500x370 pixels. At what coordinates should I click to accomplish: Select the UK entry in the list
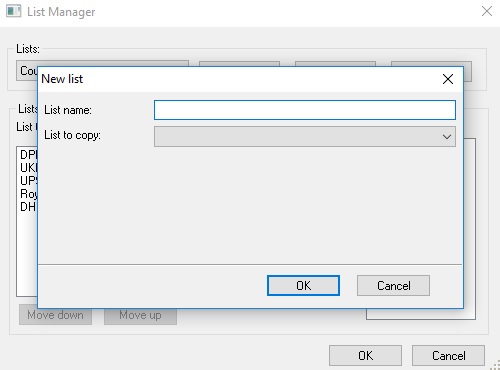click(x=28, y=168)
